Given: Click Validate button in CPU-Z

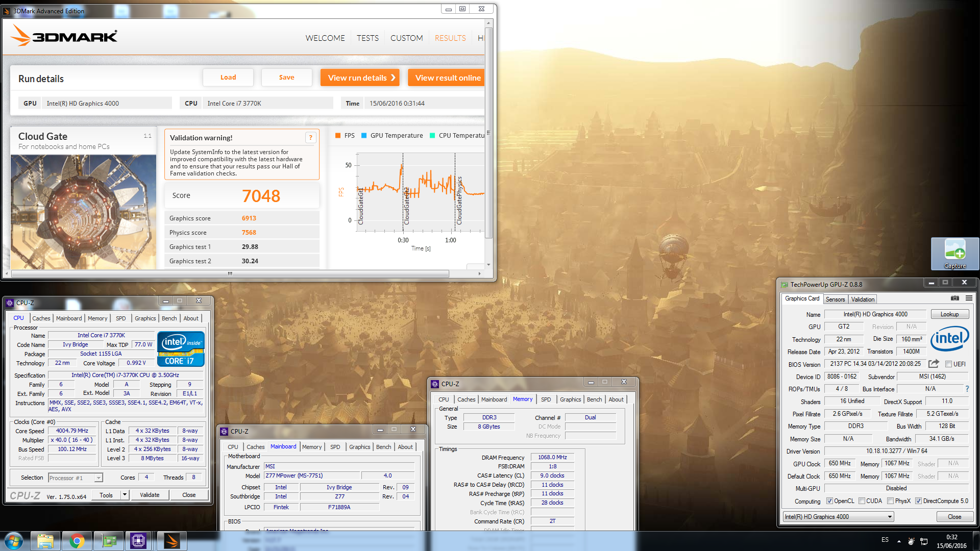Looking at the screenshot, I should 150,495.
